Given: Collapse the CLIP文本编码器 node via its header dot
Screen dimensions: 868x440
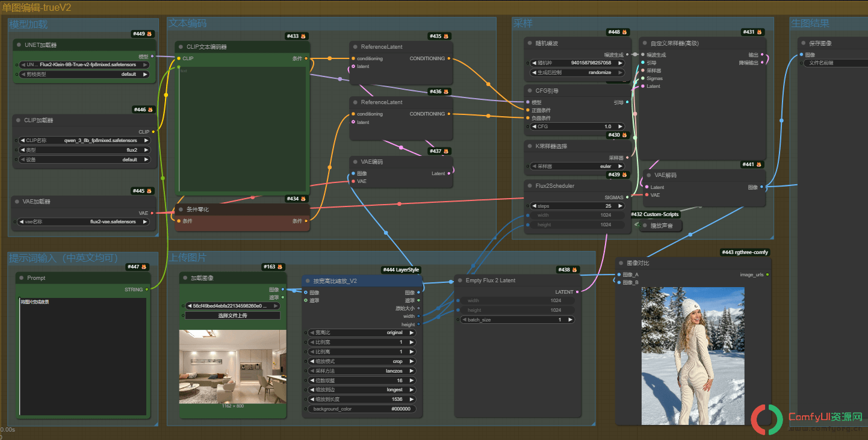Looking at the screenshot, I should pyautogui.click(x=181, y=47).
